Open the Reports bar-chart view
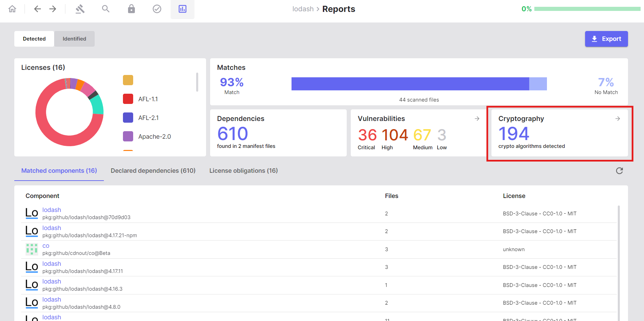The height and width of the screenshot is (321, 644). point(182,9)
